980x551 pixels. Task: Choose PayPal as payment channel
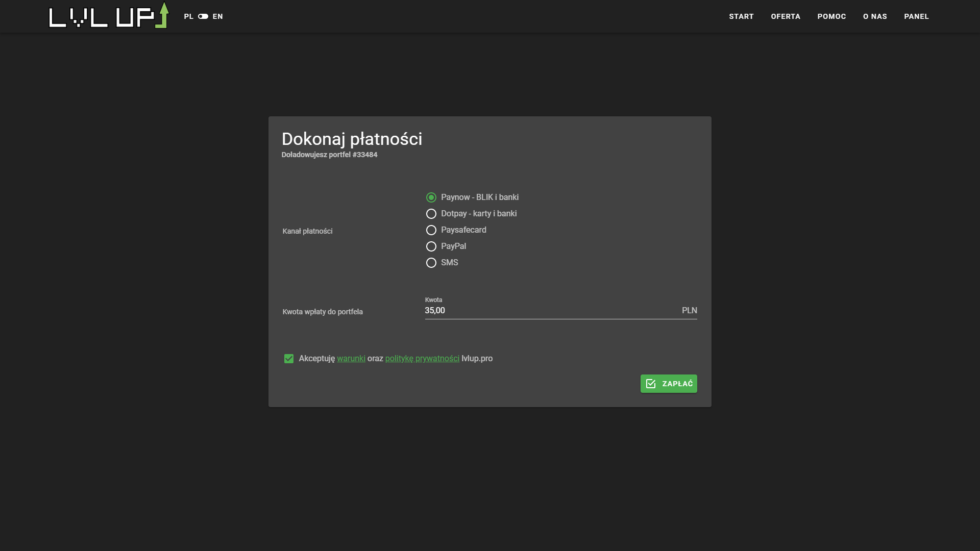pos(431,246)
